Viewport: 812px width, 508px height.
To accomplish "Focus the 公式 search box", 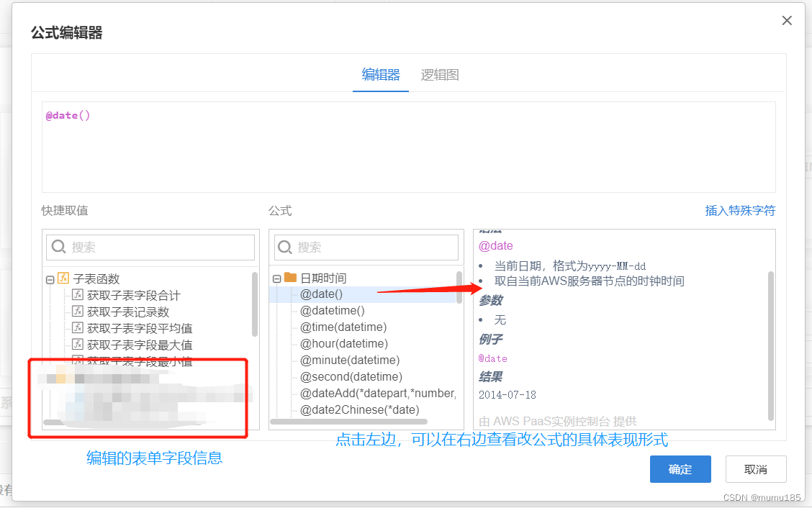I will coord(366,248).
